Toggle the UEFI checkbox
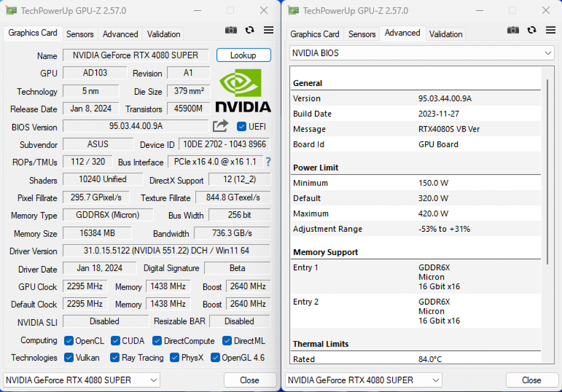The image size is (562, 392). tap(241, 126)
